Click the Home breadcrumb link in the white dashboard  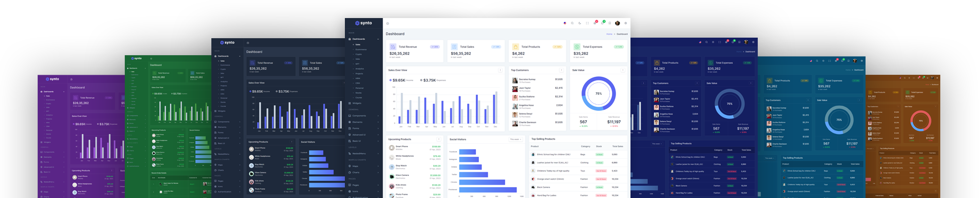click(x=609, y=34)
